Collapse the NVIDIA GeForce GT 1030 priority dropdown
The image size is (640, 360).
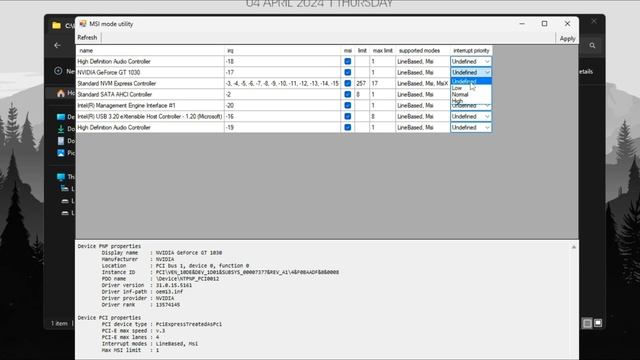coord(487,72)
